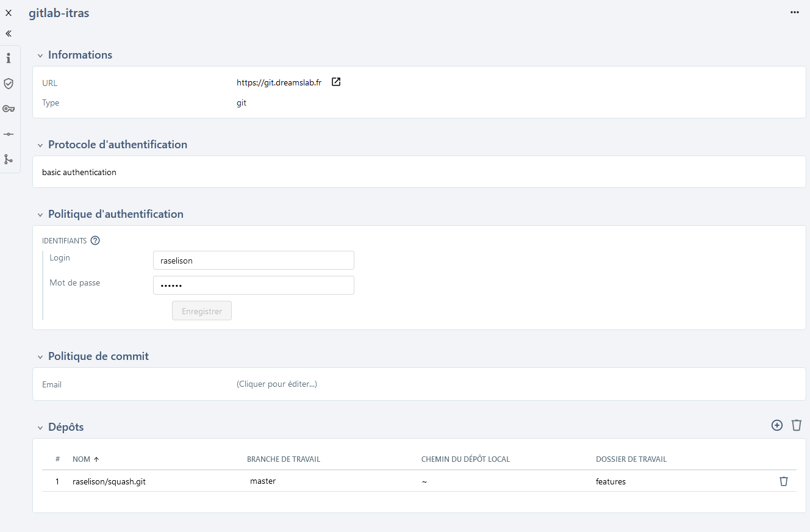The width and height of the screenshot is (810, 532).
Task: Click trash icon in Dépôts header
Action: point(797,425)
